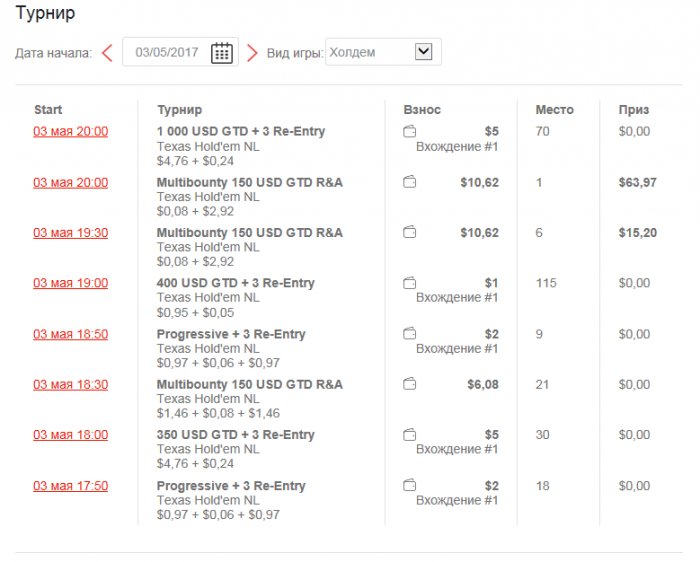The width and height of the screenshot is (700, 562).
Task: Open the 03 мая 19:00 tournament link
Action: click(71, 284)
